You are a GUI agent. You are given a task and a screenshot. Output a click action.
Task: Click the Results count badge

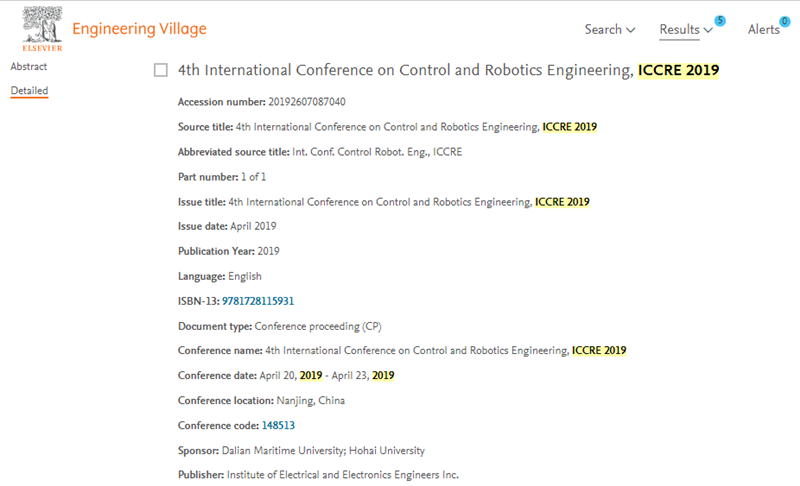tap(720, 21)
